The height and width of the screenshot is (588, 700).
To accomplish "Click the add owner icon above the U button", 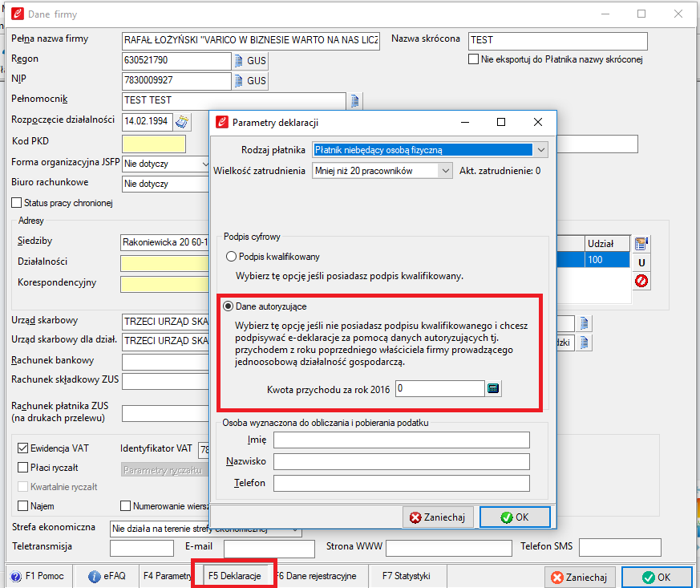I will pyautogui.click(x=641, y=244).
